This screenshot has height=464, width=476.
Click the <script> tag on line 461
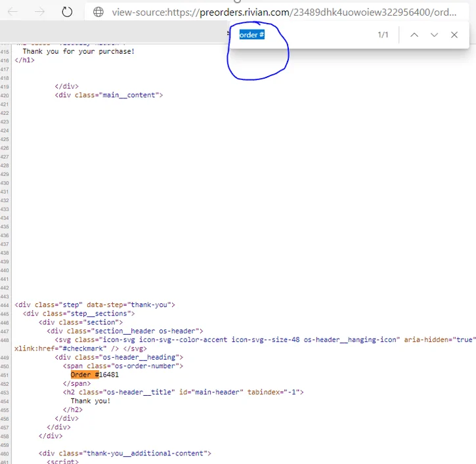(x=62, y=461)
